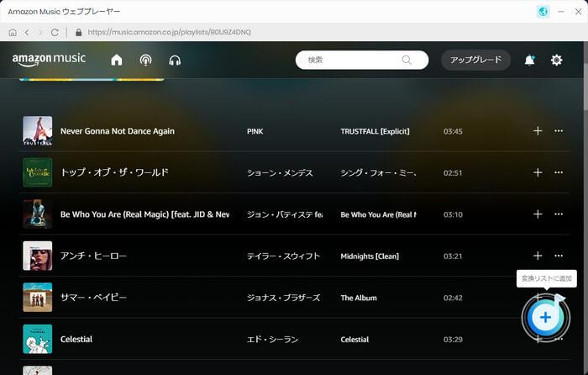This screenshot has height=375, width=588.
Task: Open the Be Who You Are album link
Action: click(x=378, y=214)
